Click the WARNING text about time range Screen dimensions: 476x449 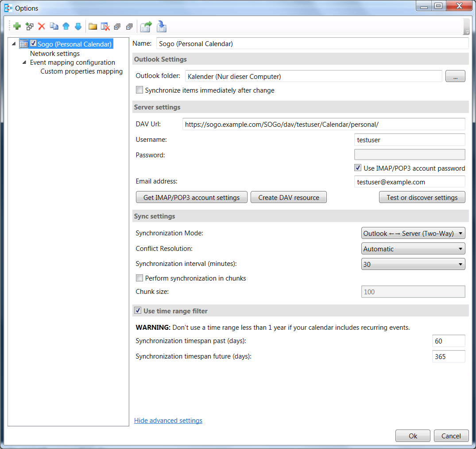tap(273, 328)
